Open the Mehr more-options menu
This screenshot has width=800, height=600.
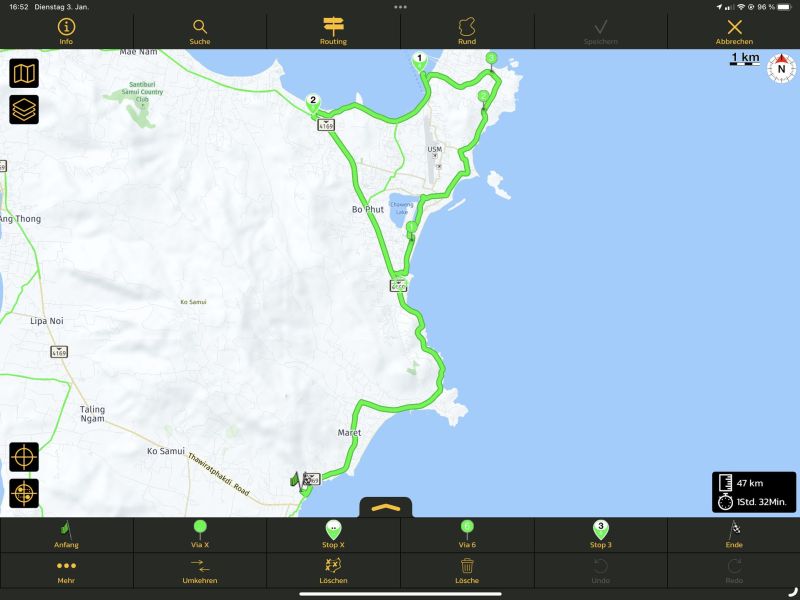66,570
